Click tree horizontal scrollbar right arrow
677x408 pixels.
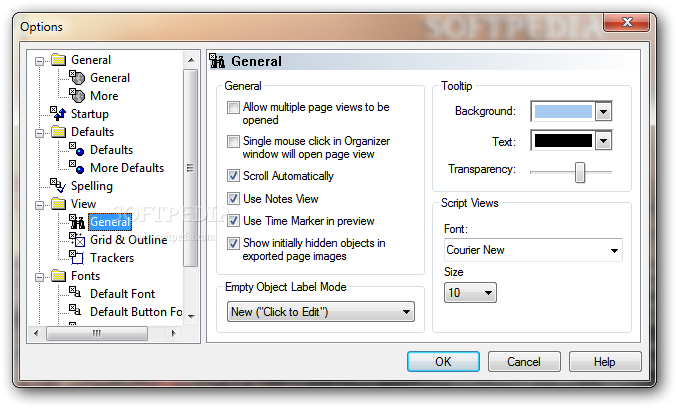174,333
